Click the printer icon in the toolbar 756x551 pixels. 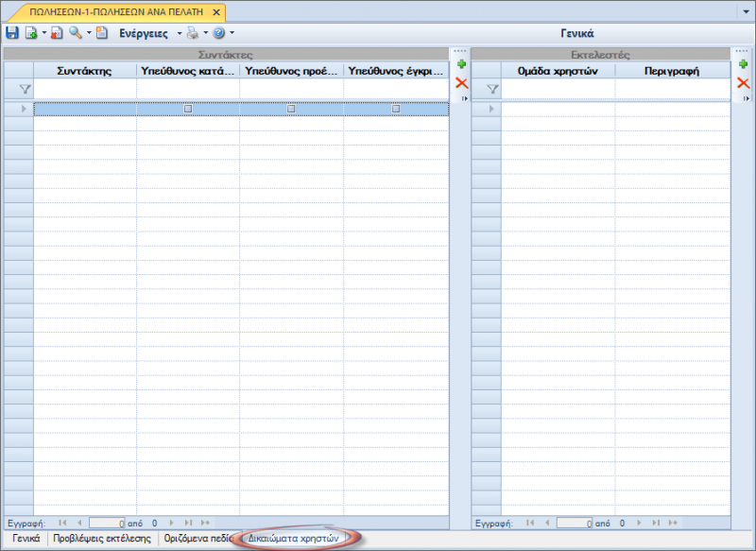tap(193, 33)
